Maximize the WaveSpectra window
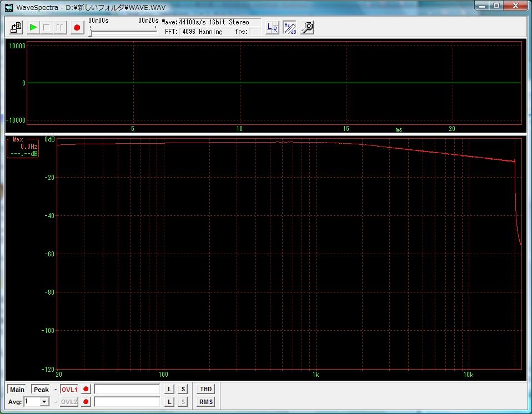This screenshot has height=414, width=532. (x=496, y=6)
